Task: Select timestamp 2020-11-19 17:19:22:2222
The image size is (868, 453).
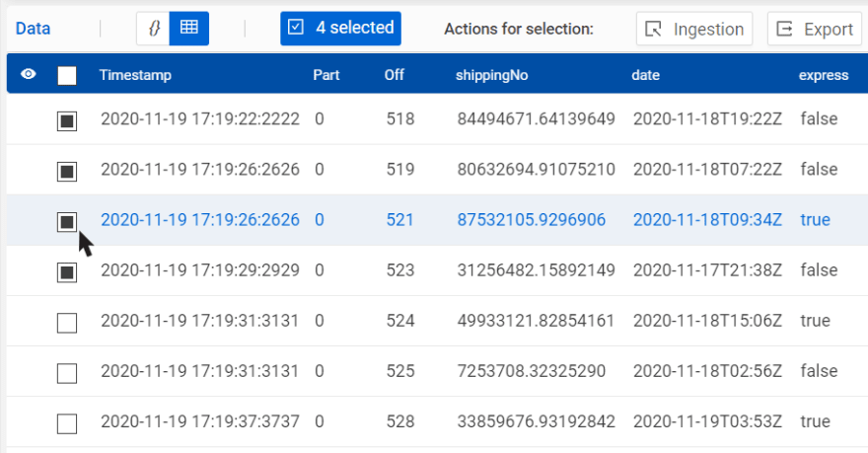Action: point(200,118)
